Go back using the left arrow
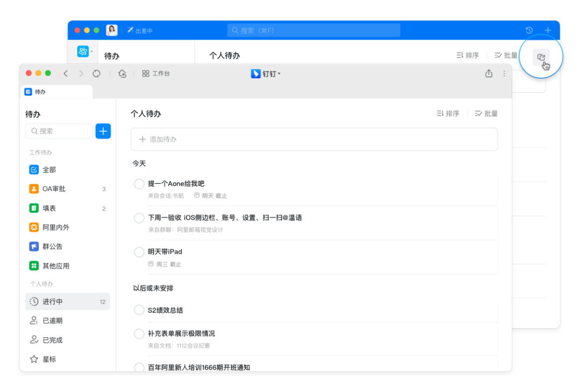Screen dimensions: 579x392 pyautogui.click(x=65, y=73)
